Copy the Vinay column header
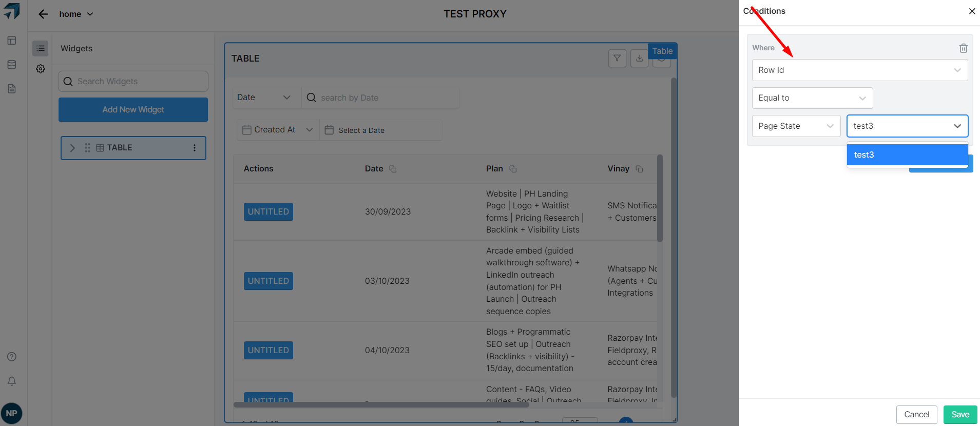The height and width of the screenshot is (426, 980). [639, 169]
